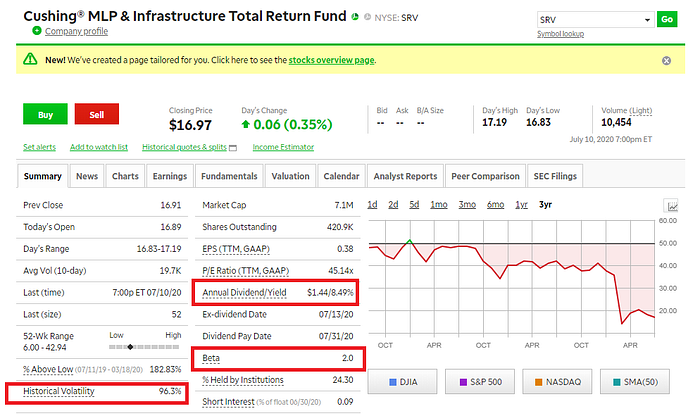700x420 pixels.
Task: Click the green Go button
Action: coord(667,19)
